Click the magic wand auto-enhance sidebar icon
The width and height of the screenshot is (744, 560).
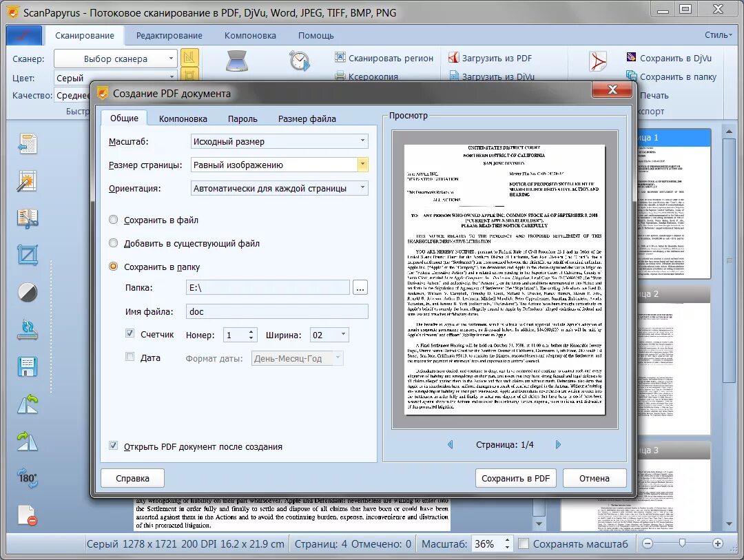27,181
